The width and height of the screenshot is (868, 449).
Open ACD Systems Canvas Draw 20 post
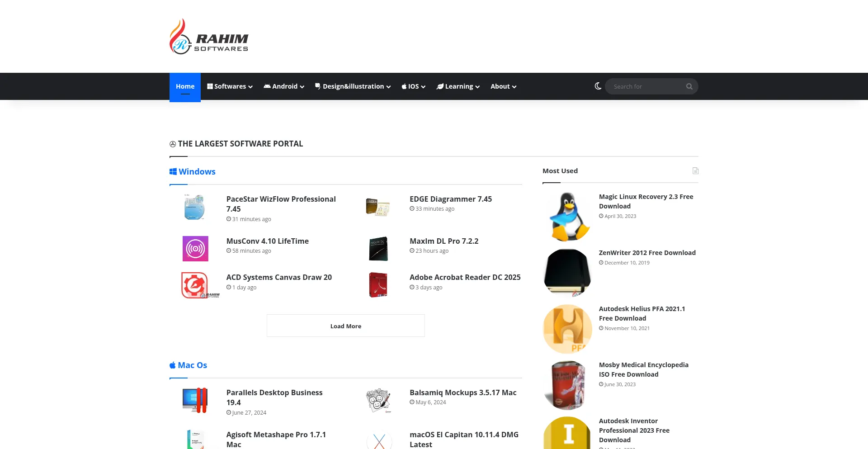click(x=279, y=277)
